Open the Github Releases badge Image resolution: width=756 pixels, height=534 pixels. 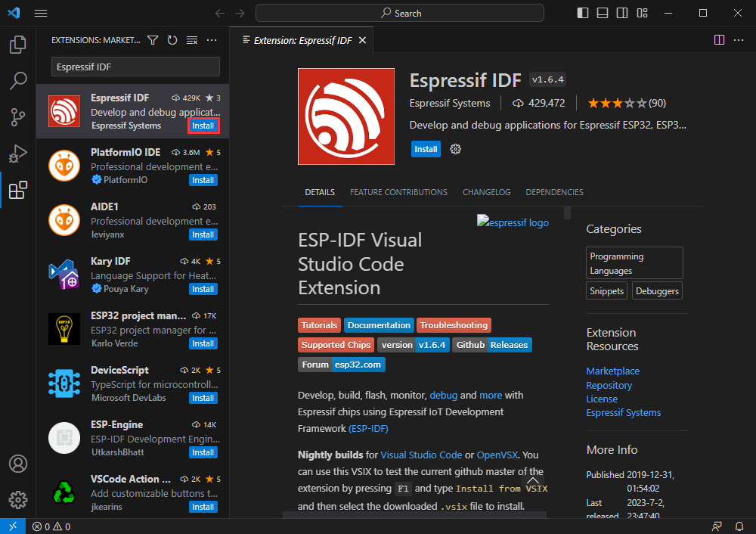(492, 345)
